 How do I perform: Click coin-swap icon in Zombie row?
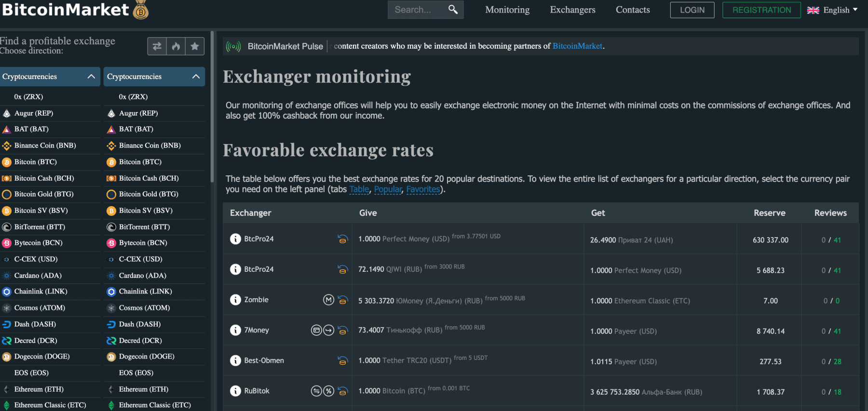point(343,300)
